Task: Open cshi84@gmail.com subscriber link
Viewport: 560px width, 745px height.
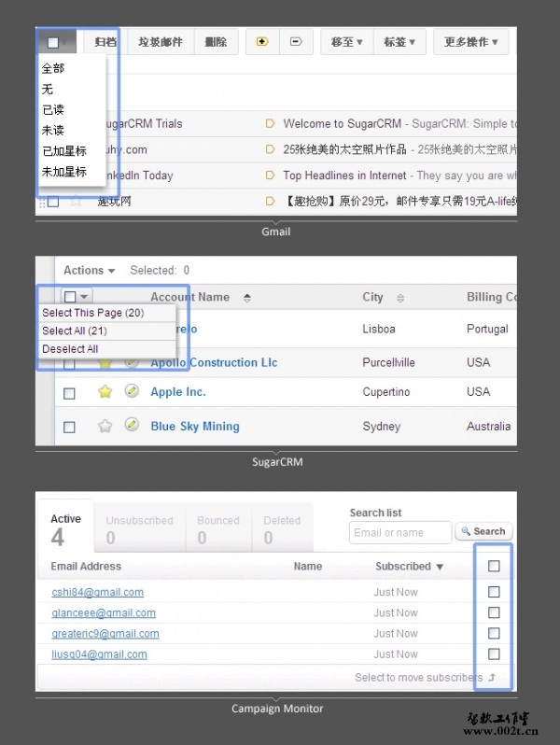Action: 97,593
